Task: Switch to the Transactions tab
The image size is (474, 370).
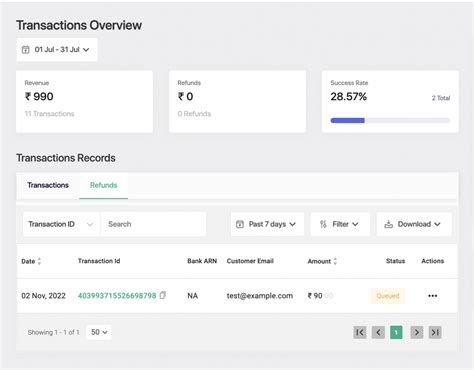Action: click(x=48, y=185)
